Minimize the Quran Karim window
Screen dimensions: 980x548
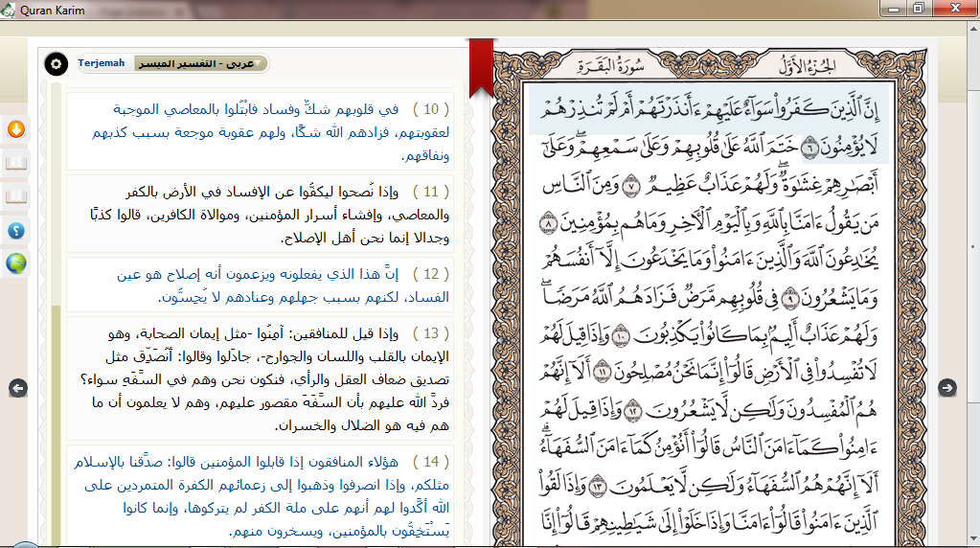click(894, 8)
